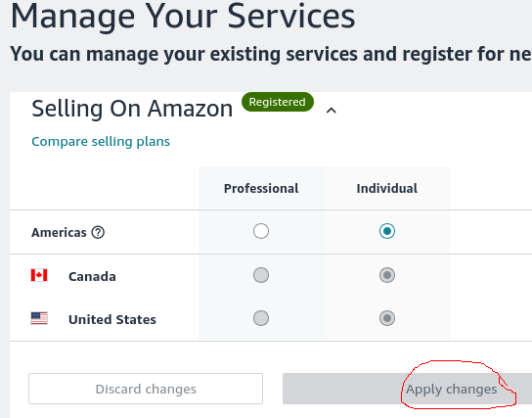Screen dimensions: 532x418
Task: Click the Americas region label
Action: (59, 233)
